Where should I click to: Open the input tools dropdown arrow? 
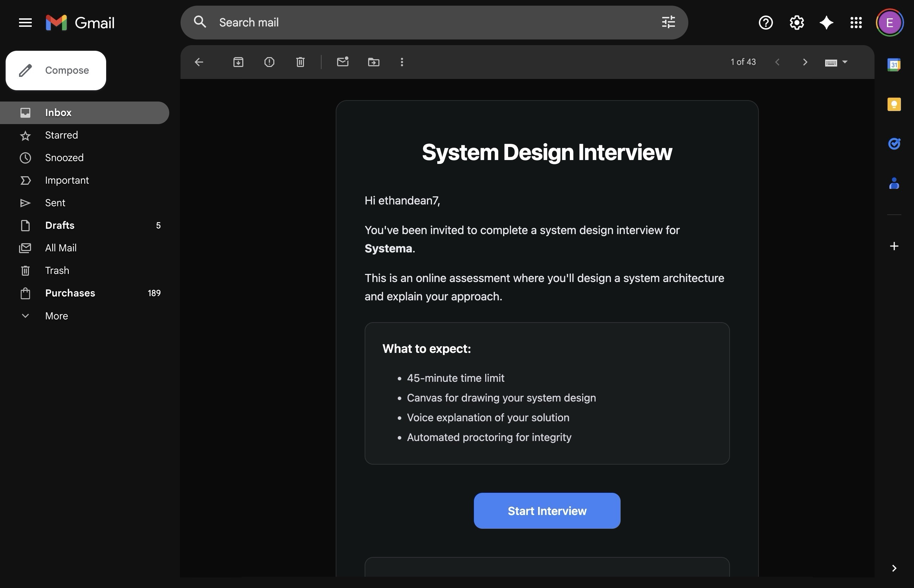click(845, 62)
